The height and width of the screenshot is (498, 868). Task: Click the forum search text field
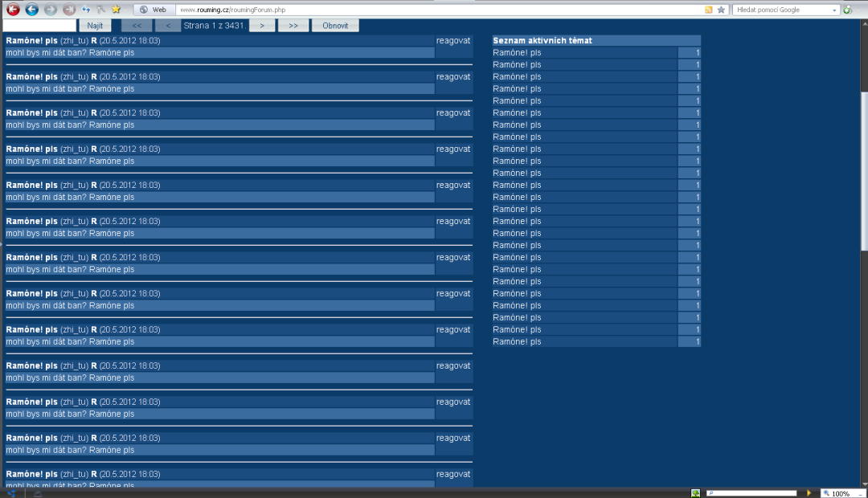point(39,26)
